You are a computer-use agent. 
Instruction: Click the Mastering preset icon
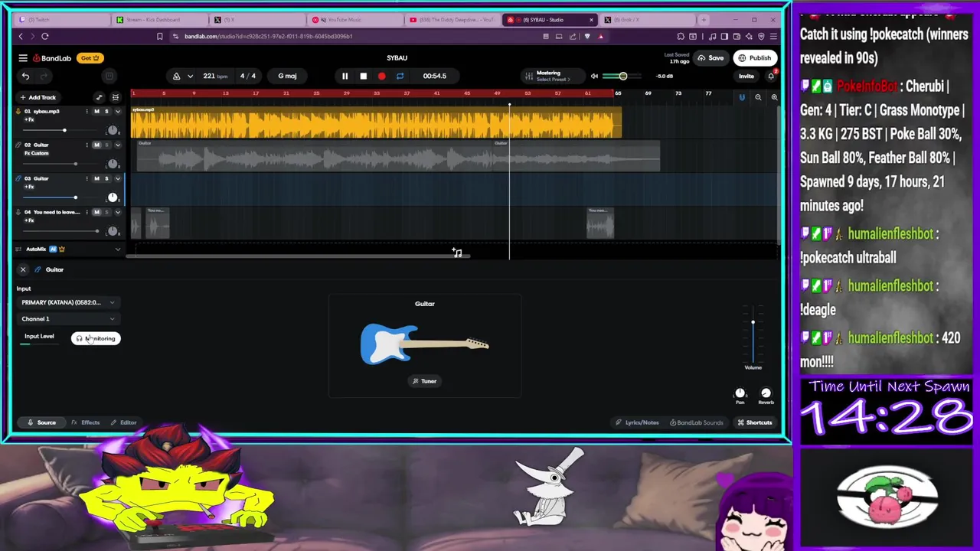click(x=528, y=76)
